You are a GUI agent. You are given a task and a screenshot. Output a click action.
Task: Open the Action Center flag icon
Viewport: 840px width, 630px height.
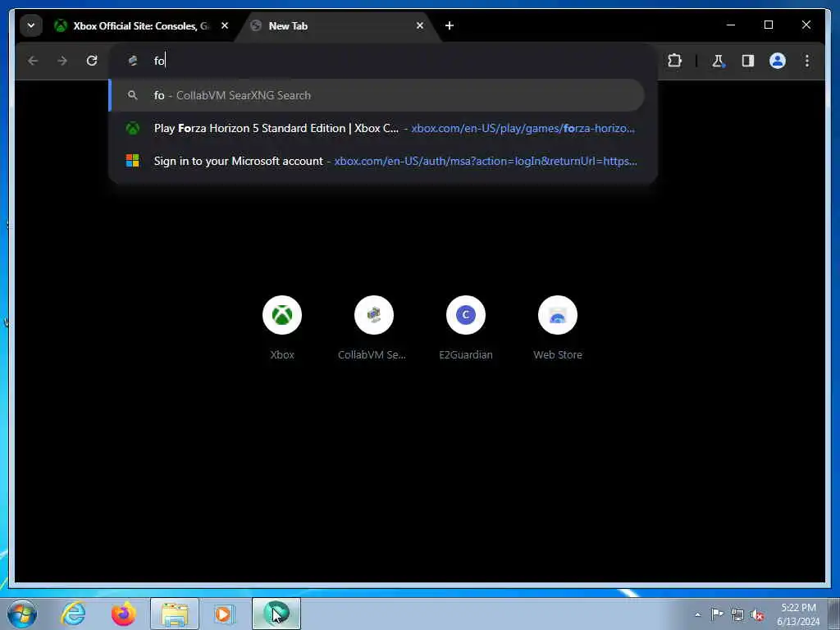[x=717, y=614]
